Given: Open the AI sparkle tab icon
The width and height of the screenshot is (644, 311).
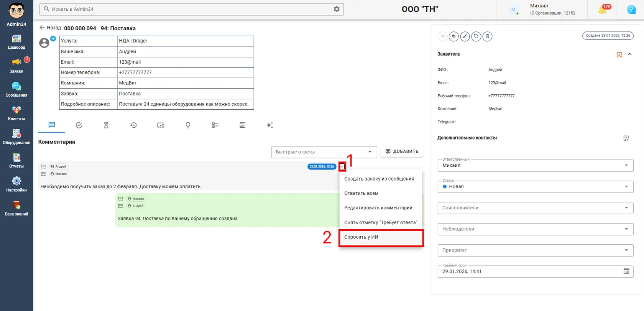Looking at the screenshot, I should [x=270, y=125].
